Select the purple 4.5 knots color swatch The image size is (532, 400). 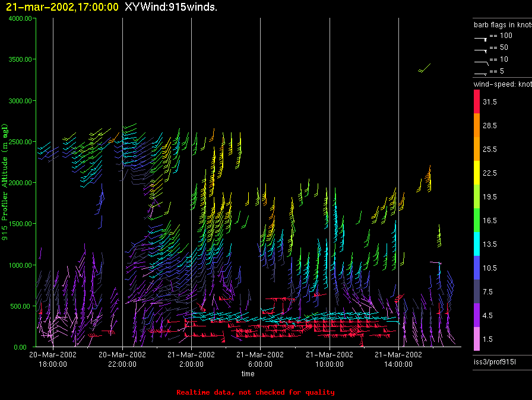[x=477, y=315]
